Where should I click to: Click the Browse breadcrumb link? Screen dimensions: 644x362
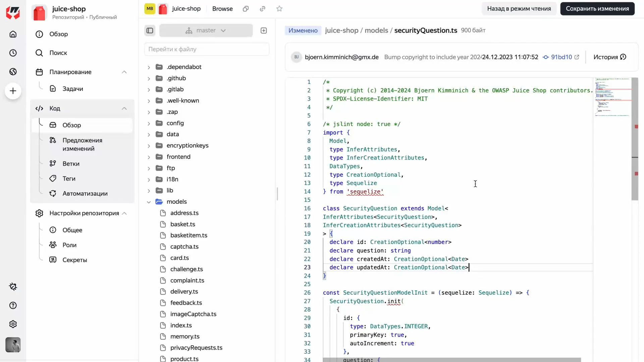pos(222,9)
